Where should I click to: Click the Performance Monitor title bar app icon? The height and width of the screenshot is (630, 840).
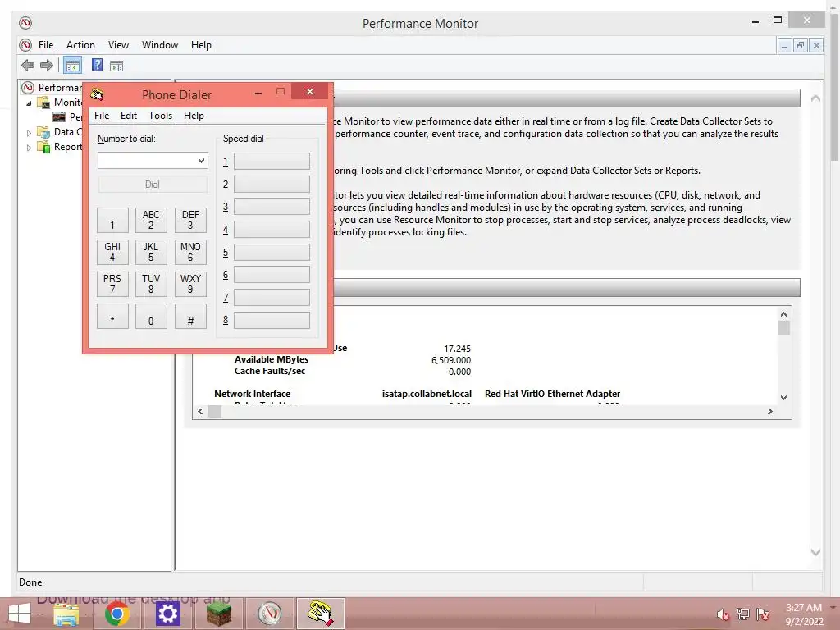pos(25,23)
